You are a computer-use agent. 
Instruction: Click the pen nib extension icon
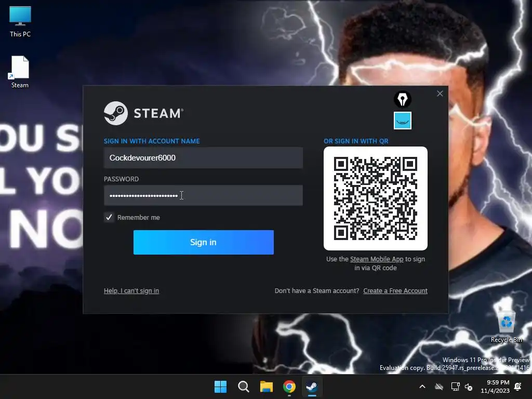click(x=403, y=99)
